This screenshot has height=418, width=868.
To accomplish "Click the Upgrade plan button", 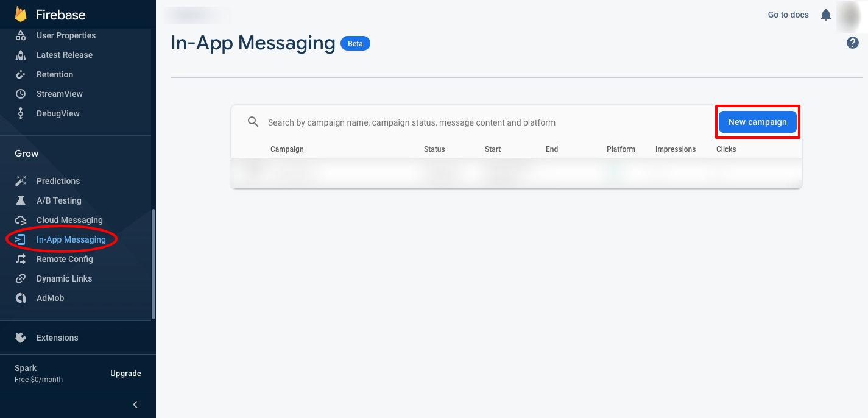I will [x=125, y=374].
